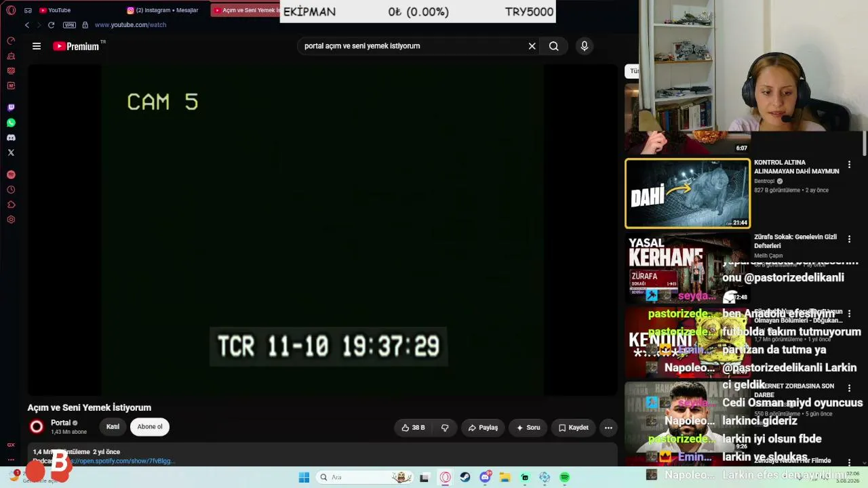Submit search with the magnifier button
The width and height of the screenshot is (868, 488).
[x=554, y=46]
